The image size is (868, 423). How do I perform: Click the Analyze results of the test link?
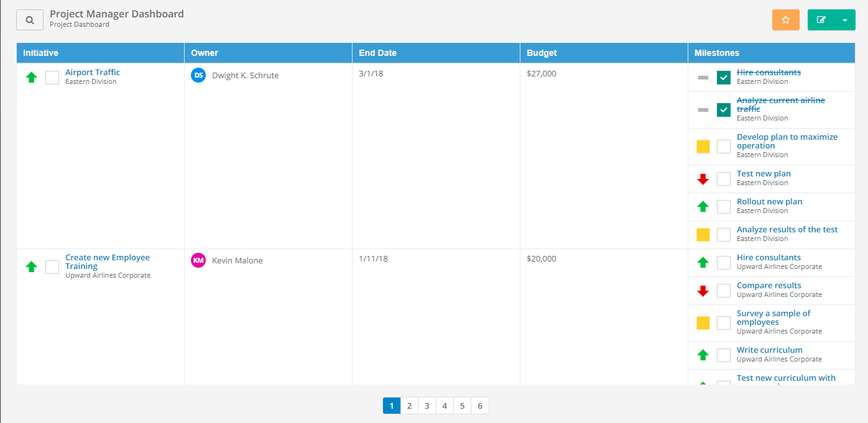pos(787,229)
